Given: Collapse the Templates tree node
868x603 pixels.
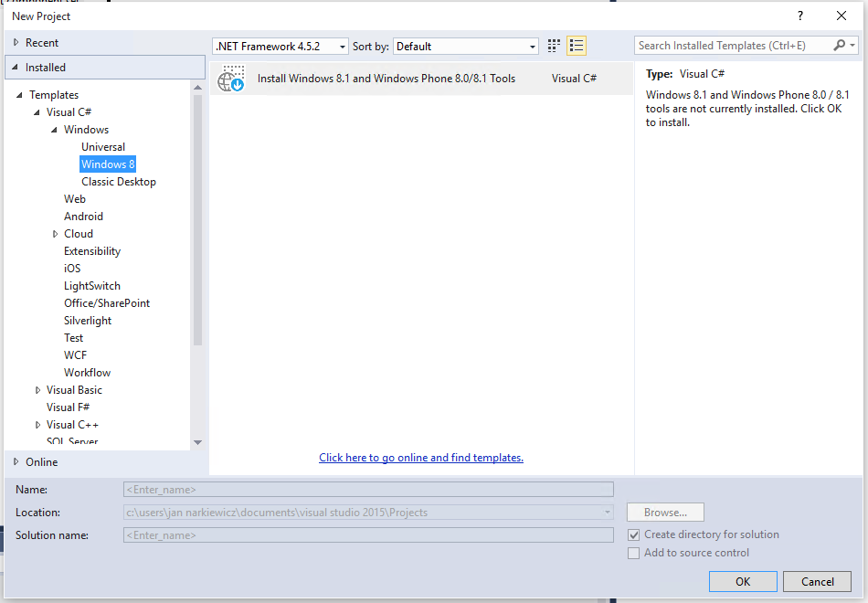Looking at the screenshot, I should [20, 95].
